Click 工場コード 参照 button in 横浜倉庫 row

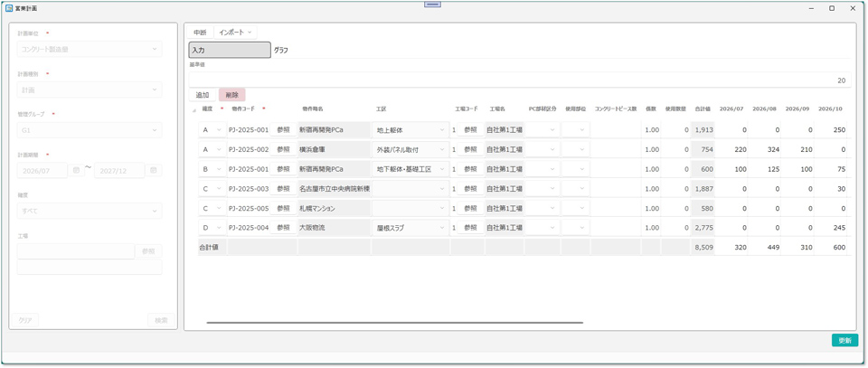pos(470,149)
